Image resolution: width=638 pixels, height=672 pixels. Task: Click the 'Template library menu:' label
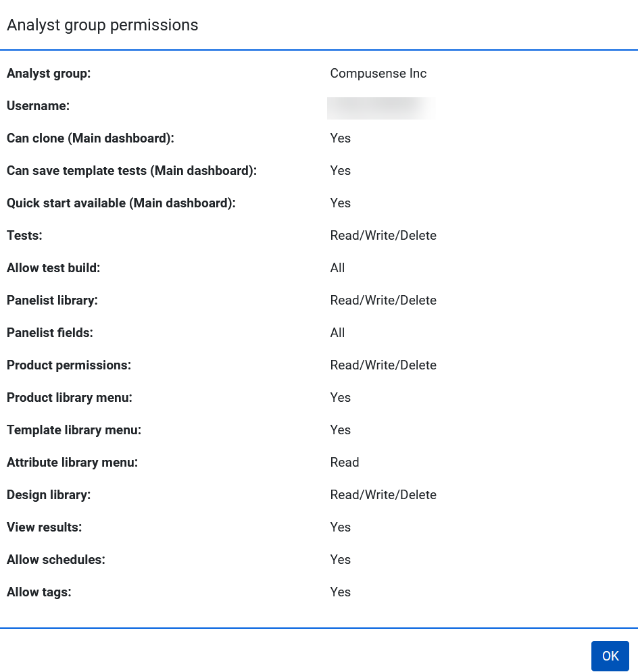[74, 430]
